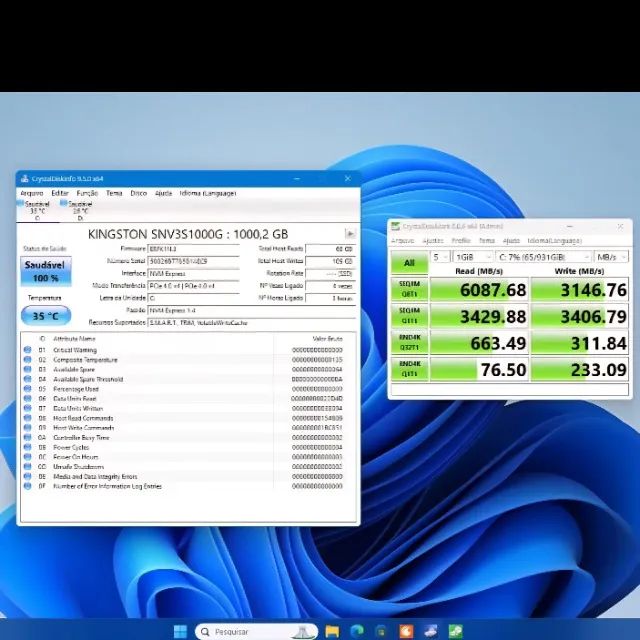Open the test count dropdown showing 5
Screen dimensions: 640x640
click(440, 257)
